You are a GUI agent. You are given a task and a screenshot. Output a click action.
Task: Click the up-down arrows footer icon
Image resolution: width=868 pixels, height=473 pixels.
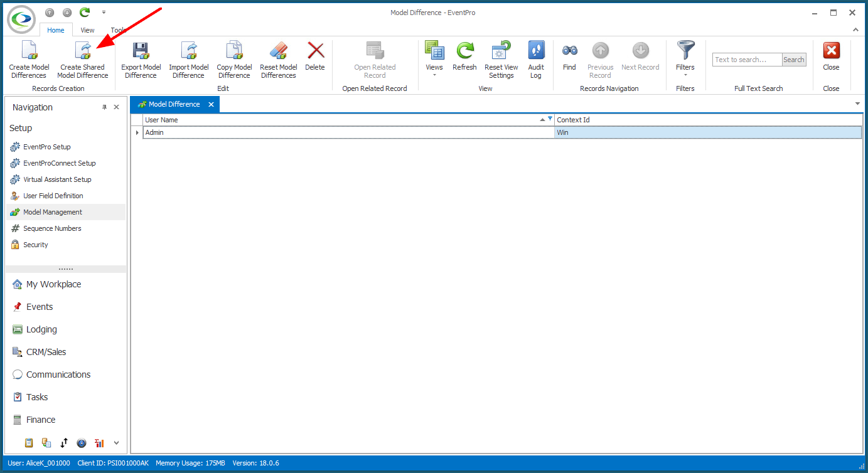click(x=64, y=443)
